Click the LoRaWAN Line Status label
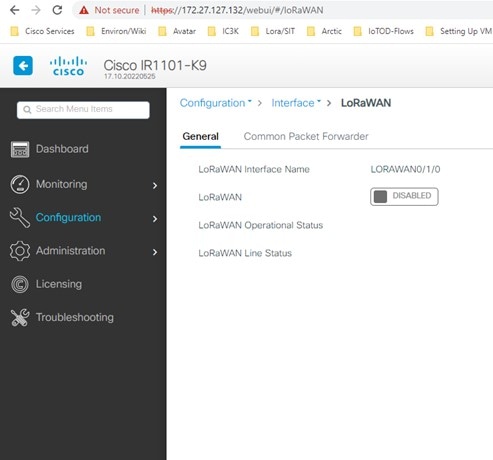 (x=245, y=253)
